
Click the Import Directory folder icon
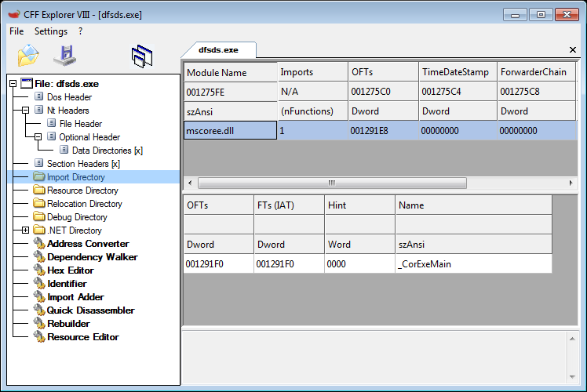tap(39, 176)
